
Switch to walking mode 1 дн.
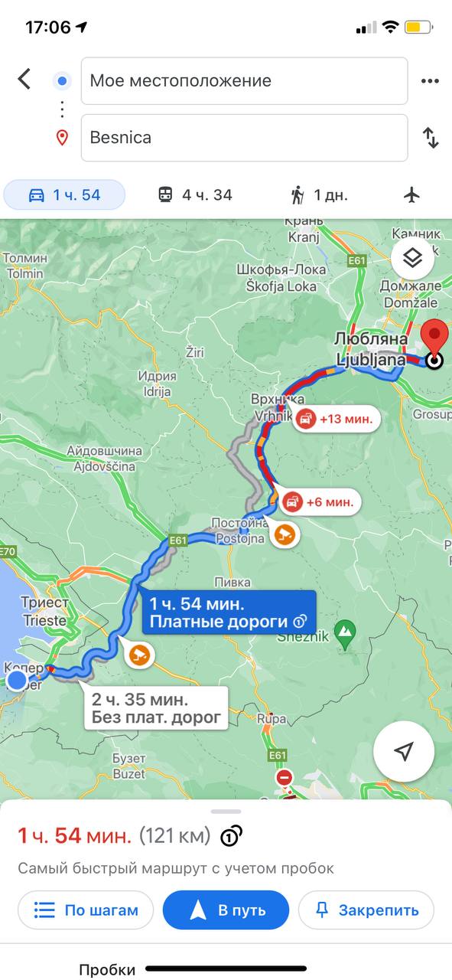tap(319, 195)
